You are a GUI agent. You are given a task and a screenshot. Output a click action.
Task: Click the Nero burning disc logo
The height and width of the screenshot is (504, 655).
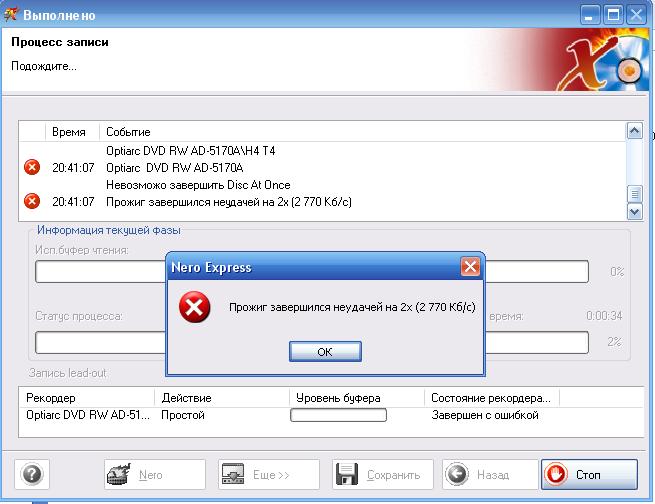pyautogui.click(x=602, y=62)
